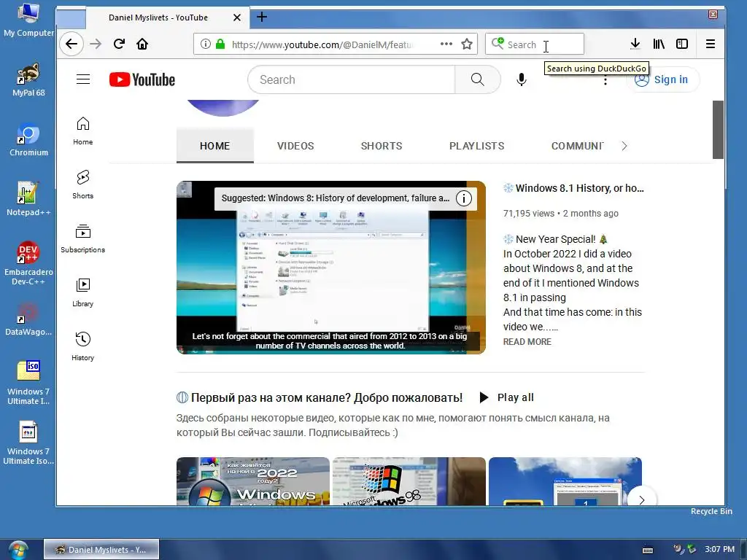Click Play all for the playlist
Screen dimensions: 747x560
[x=506, y=397]
